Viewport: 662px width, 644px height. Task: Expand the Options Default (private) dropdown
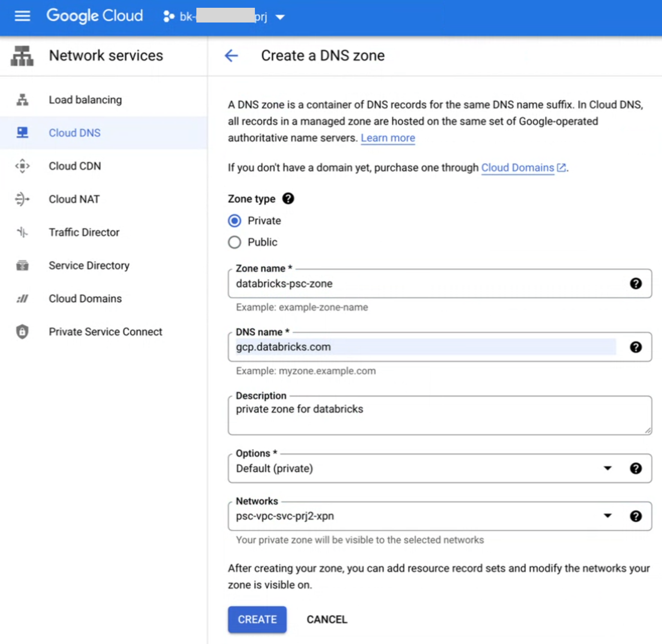(608, 468)
